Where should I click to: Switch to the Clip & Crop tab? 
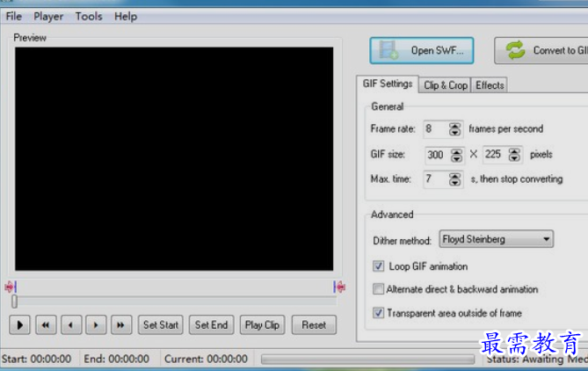(446, 85)
